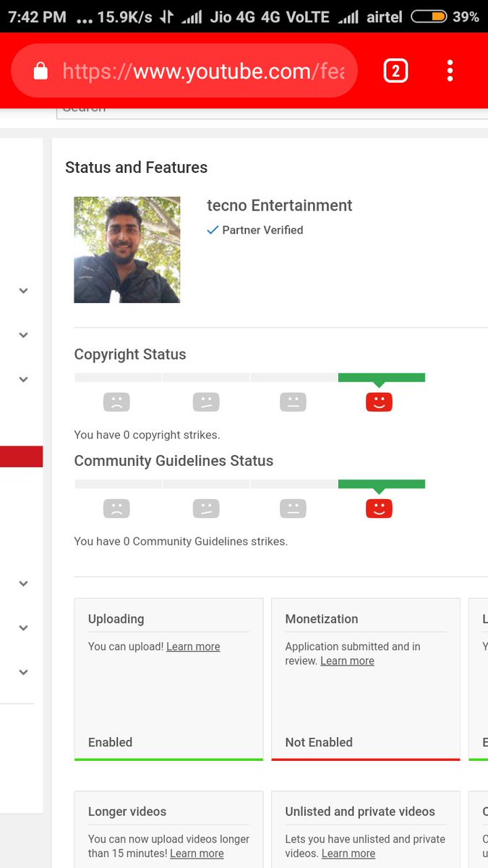Viewport: 488px width, 868px height.
Task: Click the youtube.com URL address field
Action: point(184,71)
